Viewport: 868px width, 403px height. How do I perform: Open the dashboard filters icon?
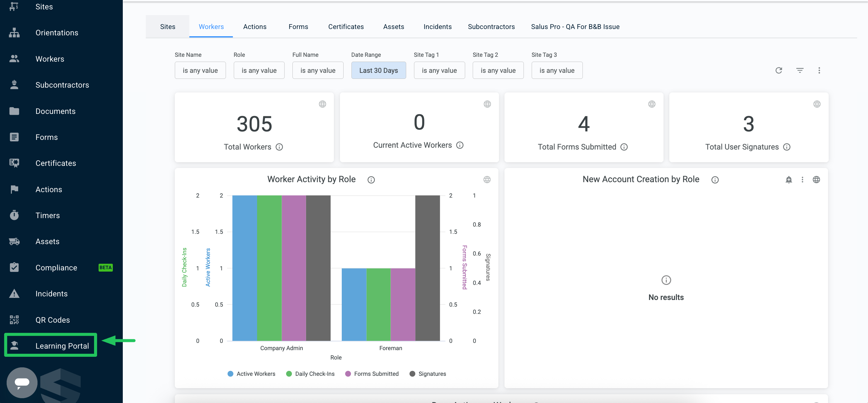800,70
